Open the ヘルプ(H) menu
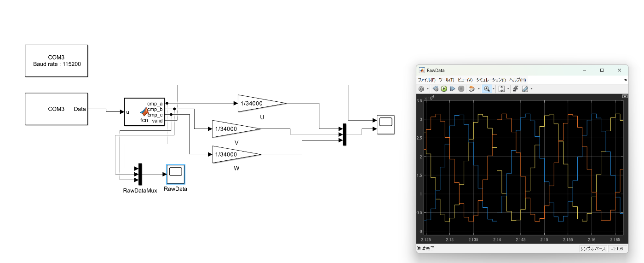 [517, 80]
